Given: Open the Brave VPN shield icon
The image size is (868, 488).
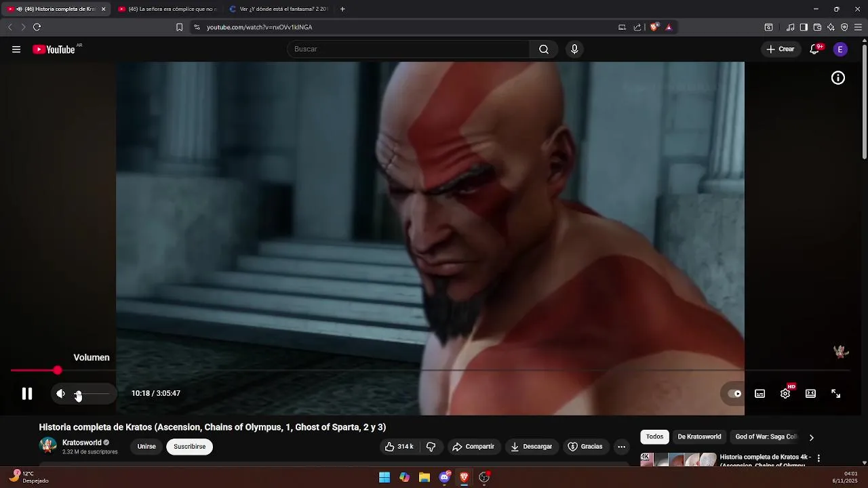Looking at the screenshot, I should [x=844, y=27].
